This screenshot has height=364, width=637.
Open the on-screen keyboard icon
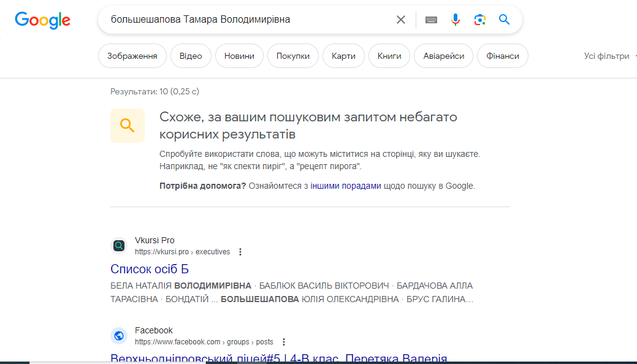click(x=431, y=19)
